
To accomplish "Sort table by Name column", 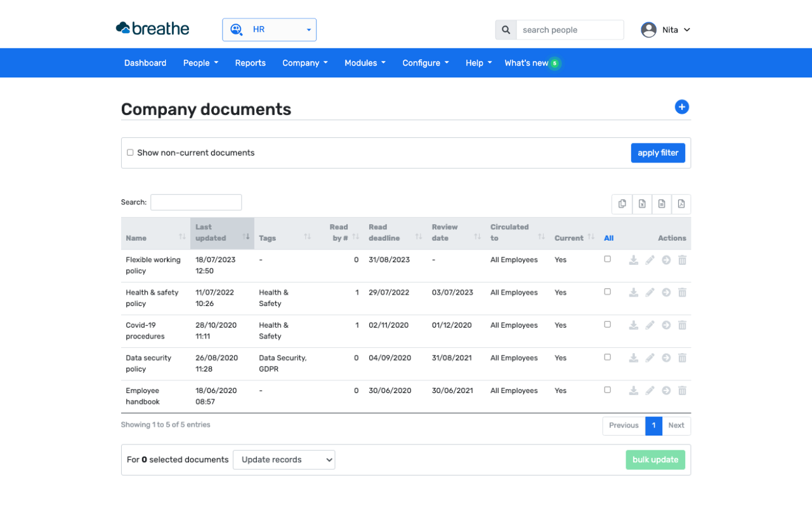I will [x=155, y=234].
